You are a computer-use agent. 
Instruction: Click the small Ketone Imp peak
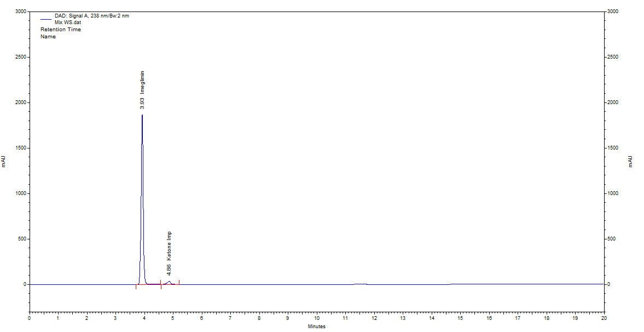[169, 282]
